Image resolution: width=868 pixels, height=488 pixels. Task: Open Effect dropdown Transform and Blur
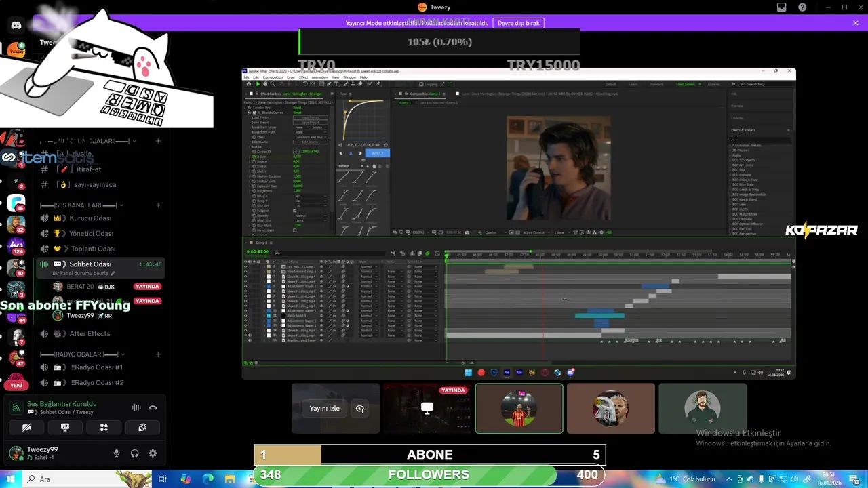(x=311, y=137)
